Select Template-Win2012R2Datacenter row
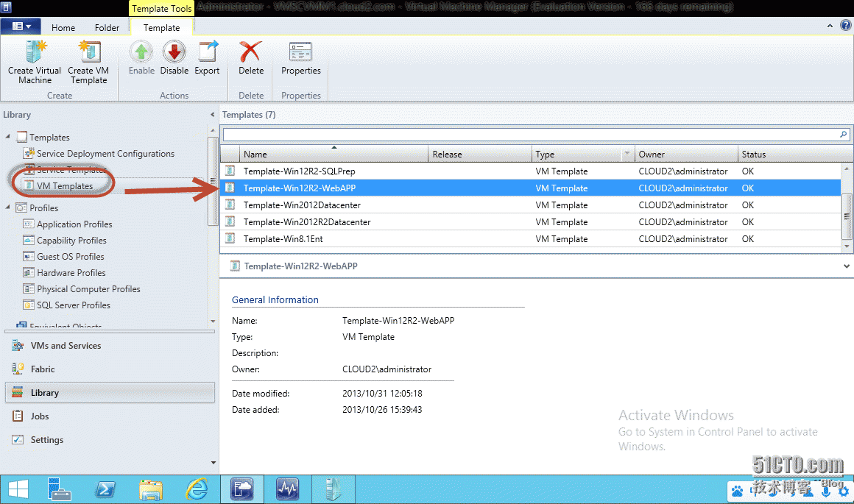This screenshot has height=504, width=854. click(x=531, y=221)
